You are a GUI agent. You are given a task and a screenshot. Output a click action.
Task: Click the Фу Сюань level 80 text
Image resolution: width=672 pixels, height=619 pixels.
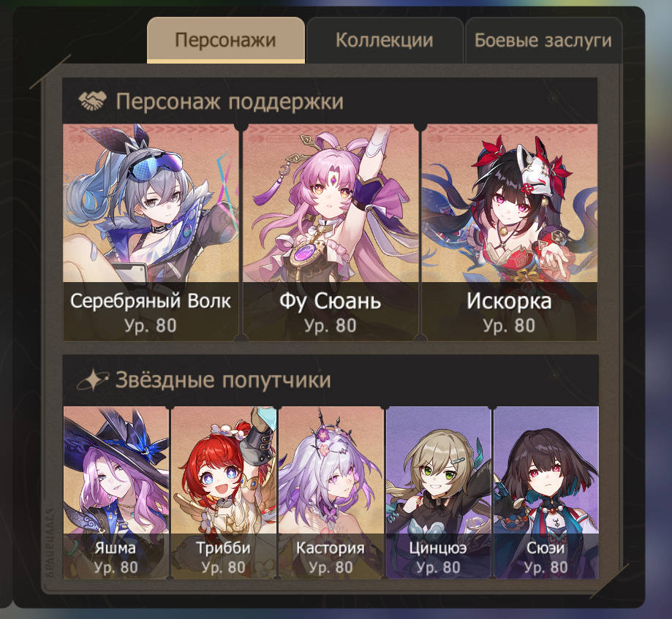coord(331,325)
